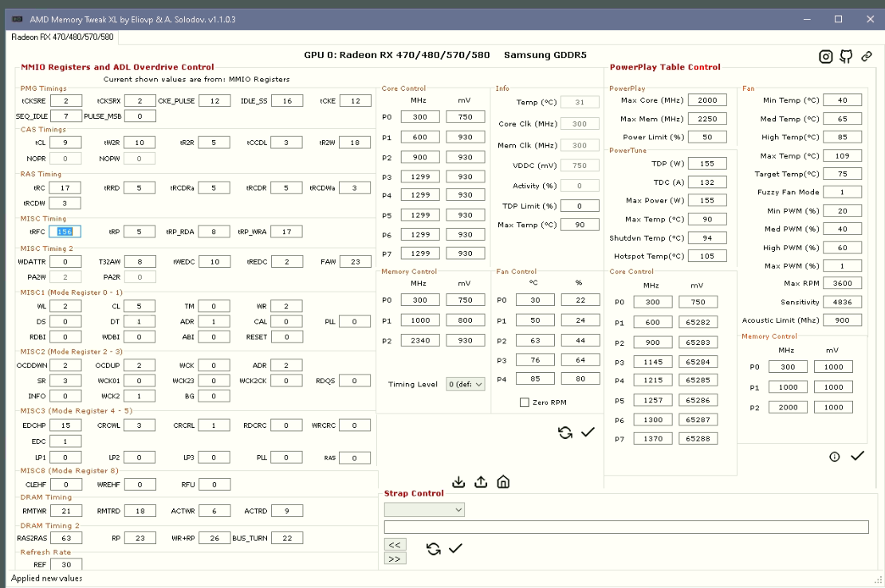Viewport: 885px width, 588px height.
Task: Edit the RMTWR field showing 21
Action: pyautogui.click(x=66, y=511)
